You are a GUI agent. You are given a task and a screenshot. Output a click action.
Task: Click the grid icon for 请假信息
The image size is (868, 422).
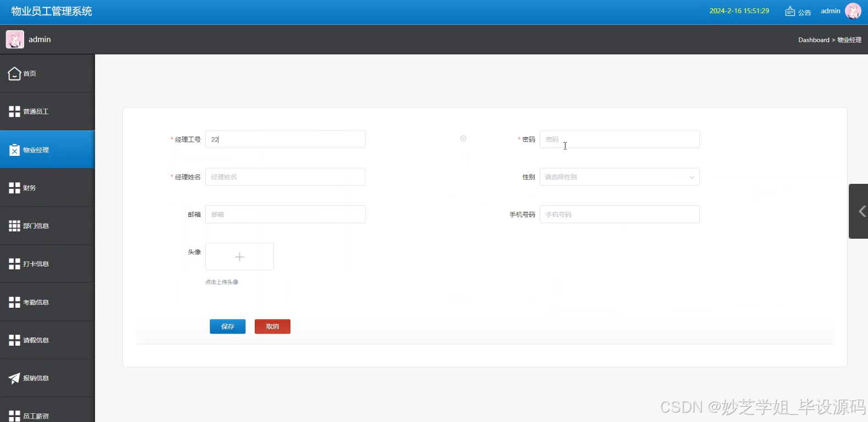[x=14, y=340]
